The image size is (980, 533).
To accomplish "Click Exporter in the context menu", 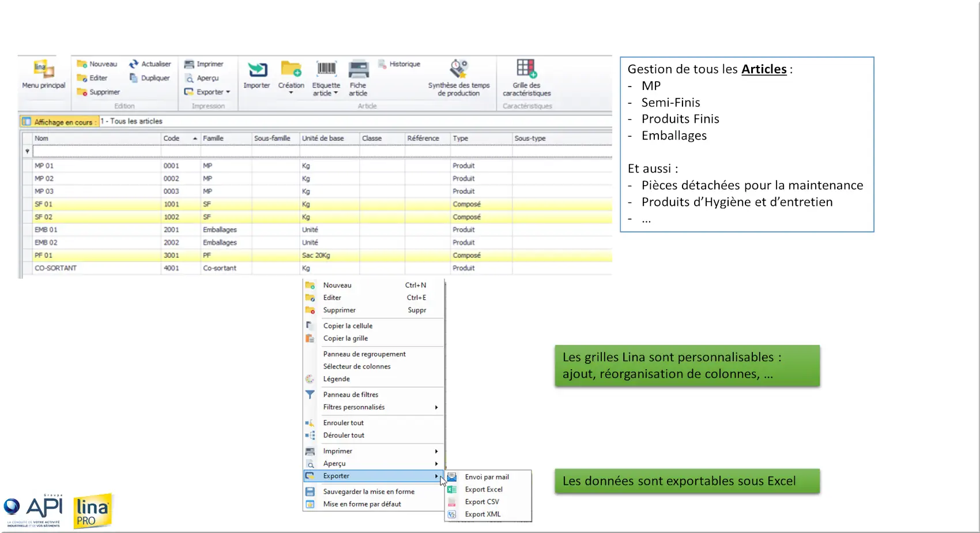I will point(374,476).
